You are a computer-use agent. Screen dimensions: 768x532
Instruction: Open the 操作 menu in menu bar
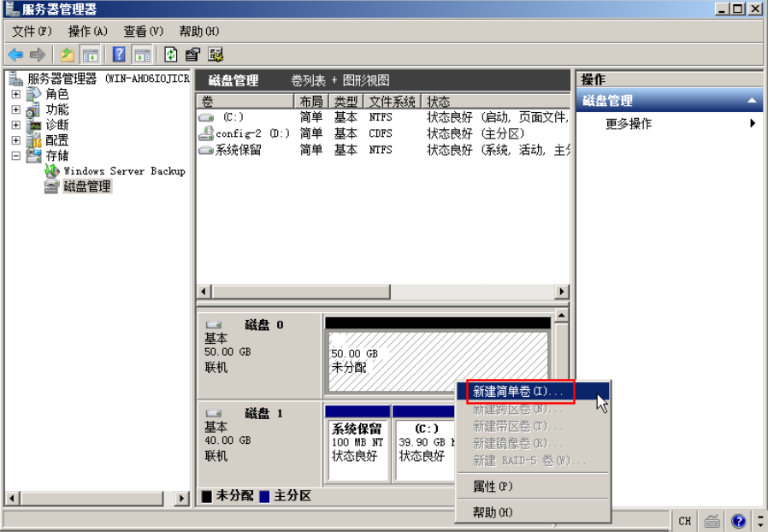87,32
